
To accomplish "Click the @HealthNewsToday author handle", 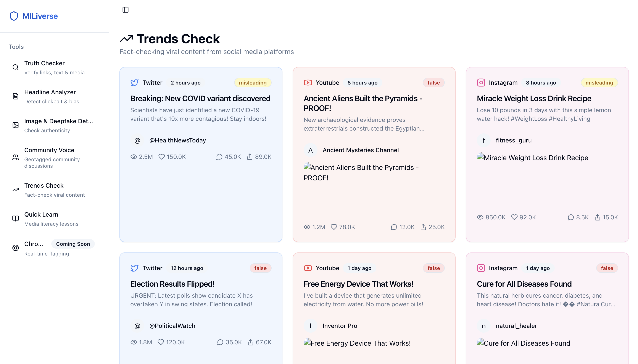I will pos(177,140).
